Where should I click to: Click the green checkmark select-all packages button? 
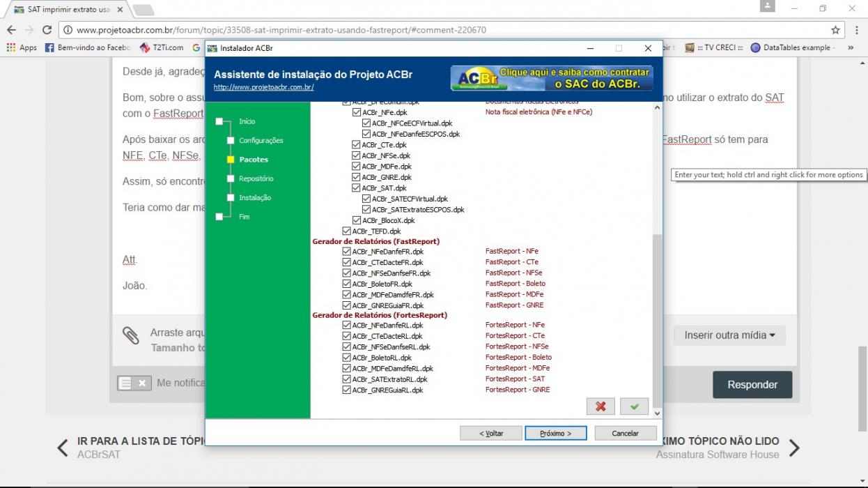click(x=634, y=406)
